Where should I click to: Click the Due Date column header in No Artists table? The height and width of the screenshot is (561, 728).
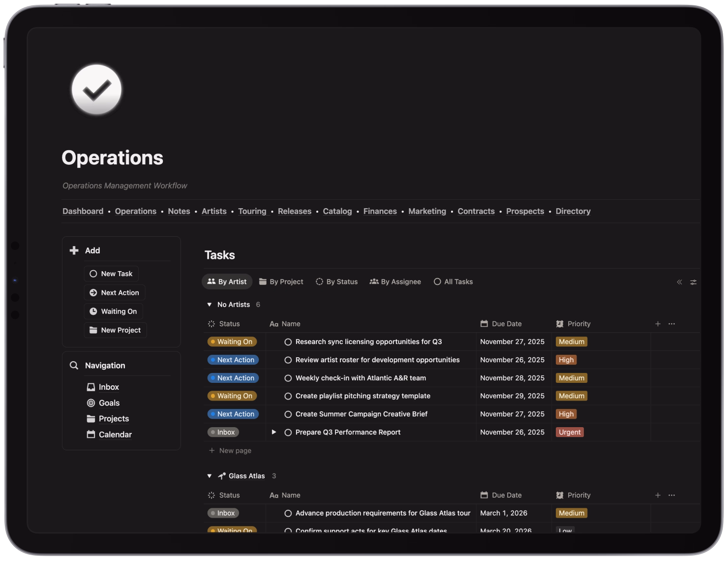point(501,324)
